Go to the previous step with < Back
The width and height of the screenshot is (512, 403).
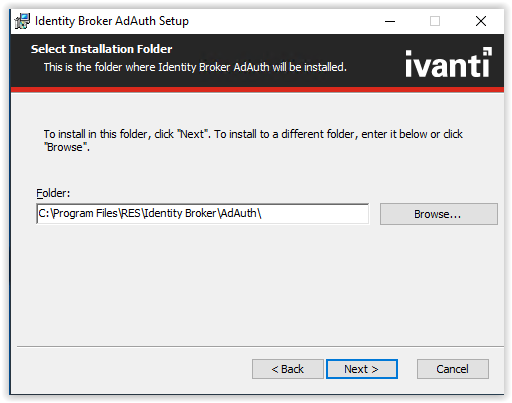click(x=288, y=369)
